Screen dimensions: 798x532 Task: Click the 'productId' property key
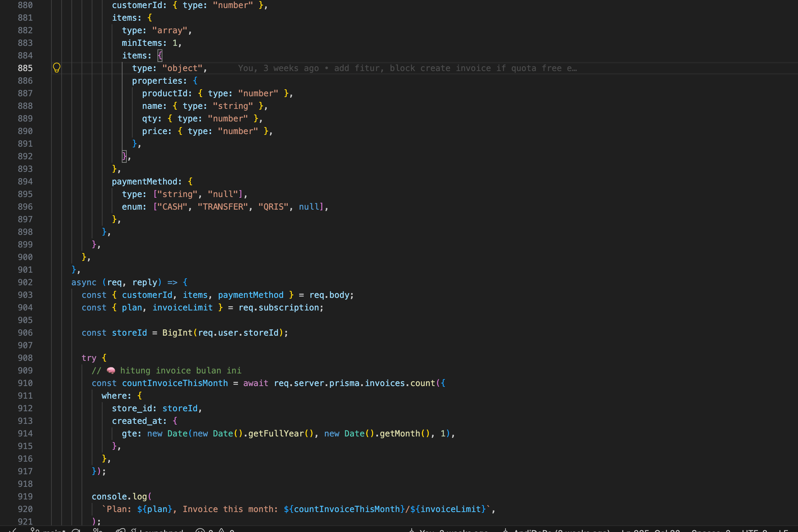(165, 93)
